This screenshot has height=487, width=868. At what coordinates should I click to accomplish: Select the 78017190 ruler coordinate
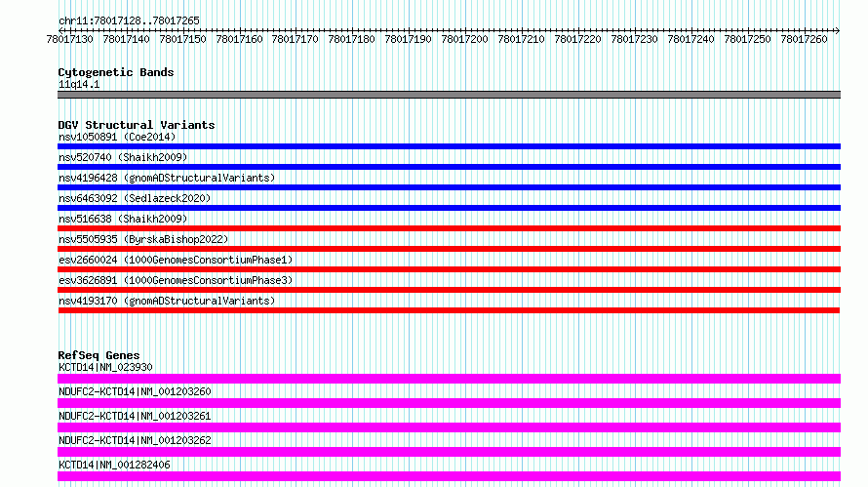408,39
